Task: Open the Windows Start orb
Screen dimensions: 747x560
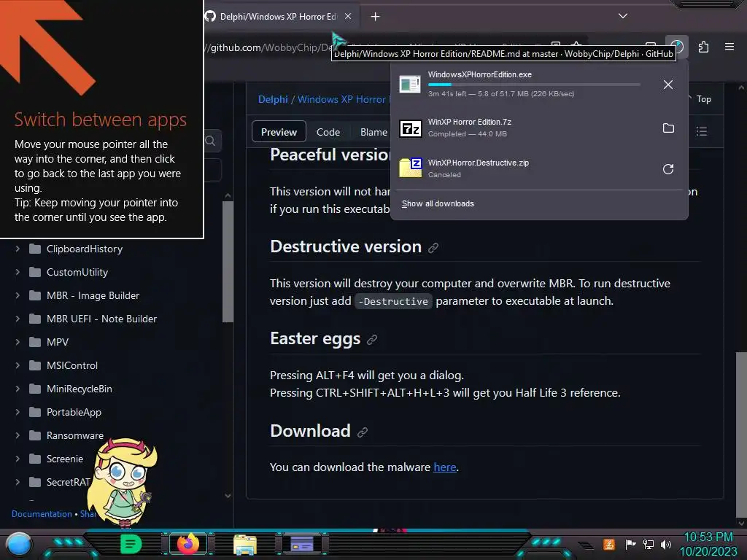Action: click(18, 544)
